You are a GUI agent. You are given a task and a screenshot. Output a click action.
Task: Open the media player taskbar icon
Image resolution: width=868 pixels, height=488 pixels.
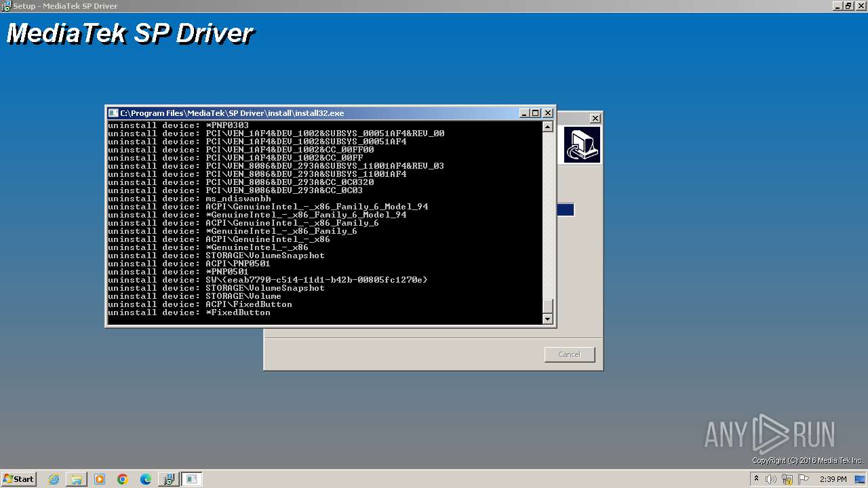pos(100,479)
